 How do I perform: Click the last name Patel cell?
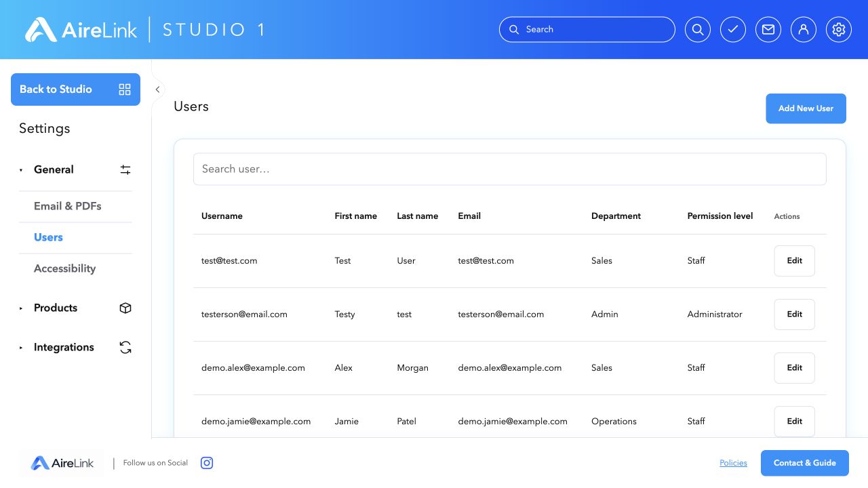[407, 422]
